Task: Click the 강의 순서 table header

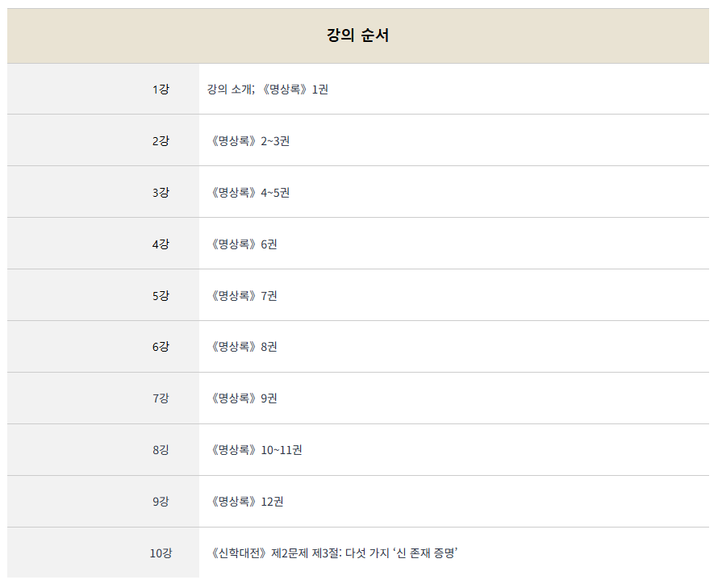Action: tap(358, 36)
